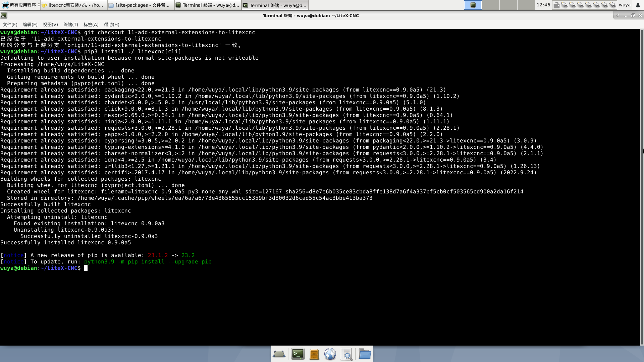Click 'Preparing metadata (pyproject.toml)' line
Image resolution: width=644 pixels, height=362 pixels.
[x=81, y=83]
